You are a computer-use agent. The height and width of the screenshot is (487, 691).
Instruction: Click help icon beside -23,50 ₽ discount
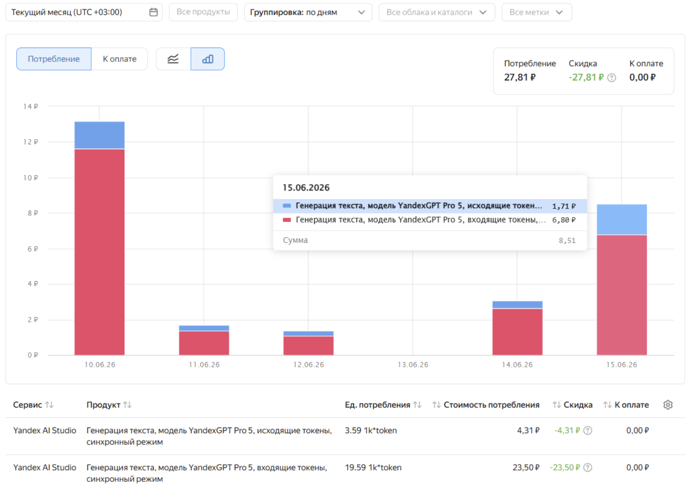click(588, 468)
